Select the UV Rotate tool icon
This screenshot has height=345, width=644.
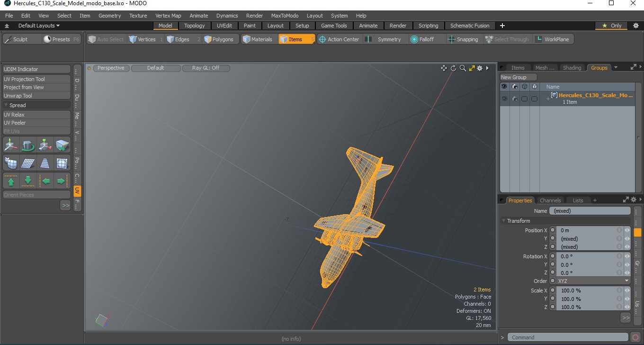point(28,145)
